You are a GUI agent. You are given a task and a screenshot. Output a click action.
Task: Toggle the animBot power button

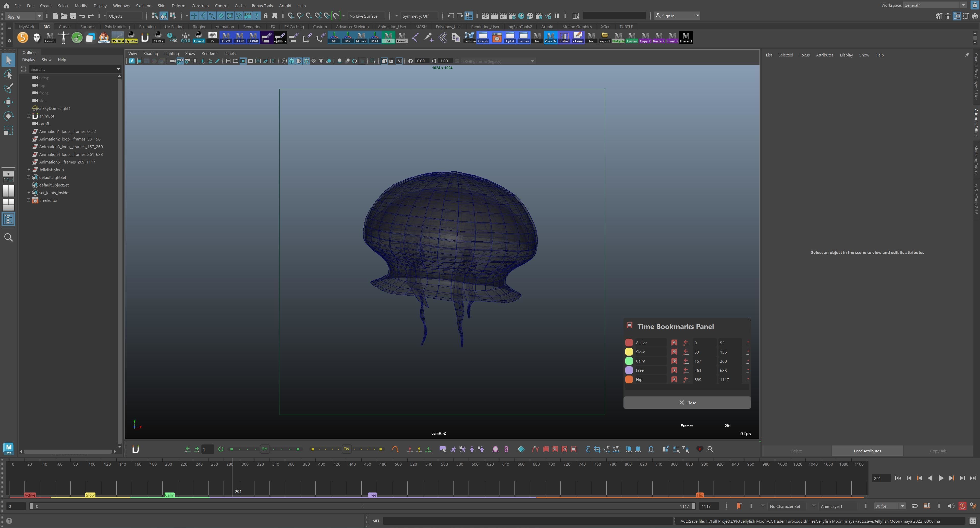tap(221, 449)
